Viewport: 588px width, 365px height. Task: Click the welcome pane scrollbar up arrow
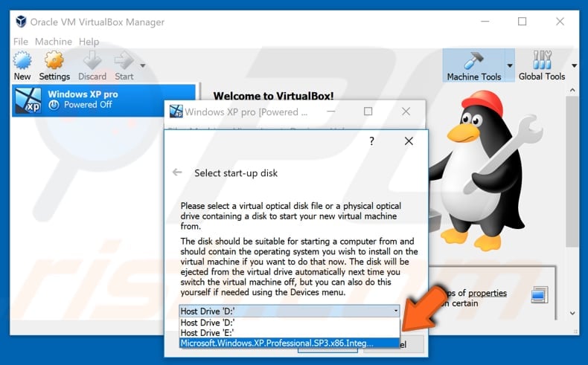572,90
